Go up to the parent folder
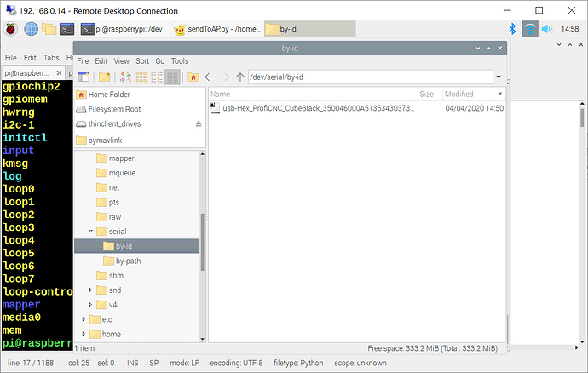 [240, 77]
